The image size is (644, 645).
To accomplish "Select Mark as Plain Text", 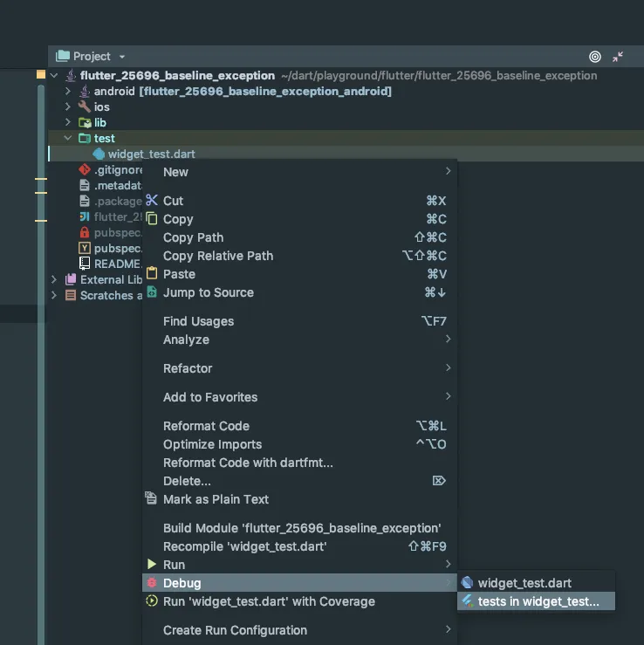I will click(x=299, y=499).
